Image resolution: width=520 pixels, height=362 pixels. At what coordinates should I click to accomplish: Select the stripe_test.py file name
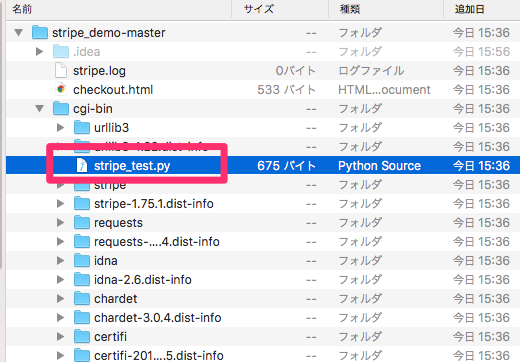click(132, 166)
